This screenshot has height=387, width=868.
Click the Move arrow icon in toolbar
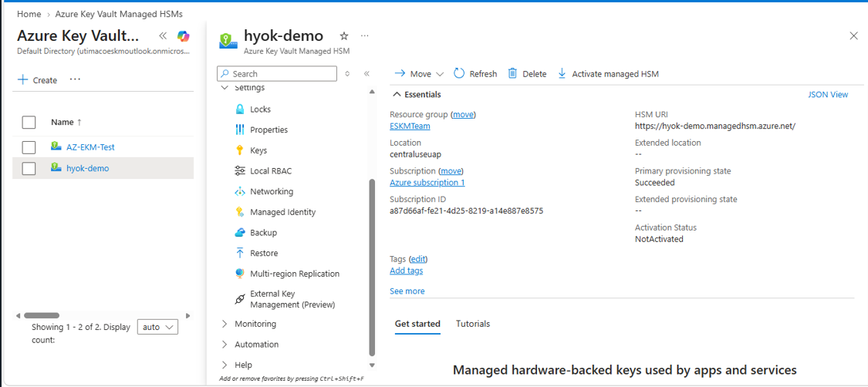pyautogui.click(x=400, y=73)
